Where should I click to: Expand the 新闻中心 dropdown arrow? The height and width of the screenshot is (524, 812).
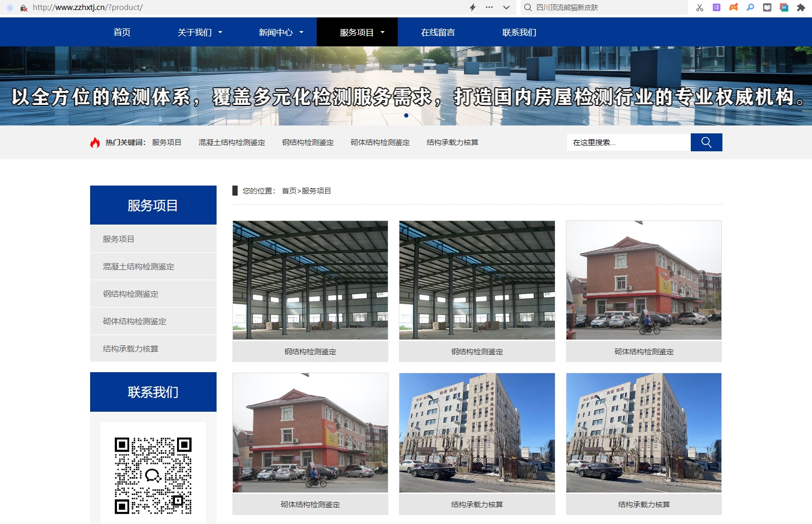pyautogui.click(x=301, y=33)
